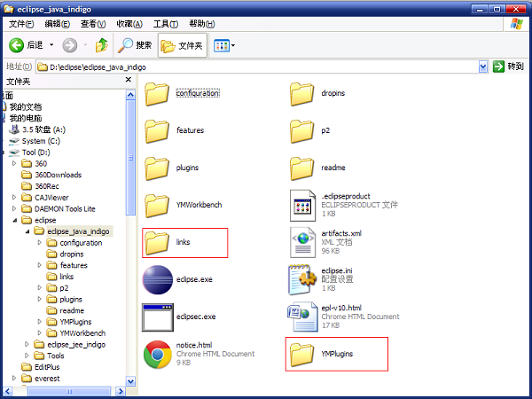Click tree scrollbar up arrow
Screen dimensions: 532x399
[130, 95]
